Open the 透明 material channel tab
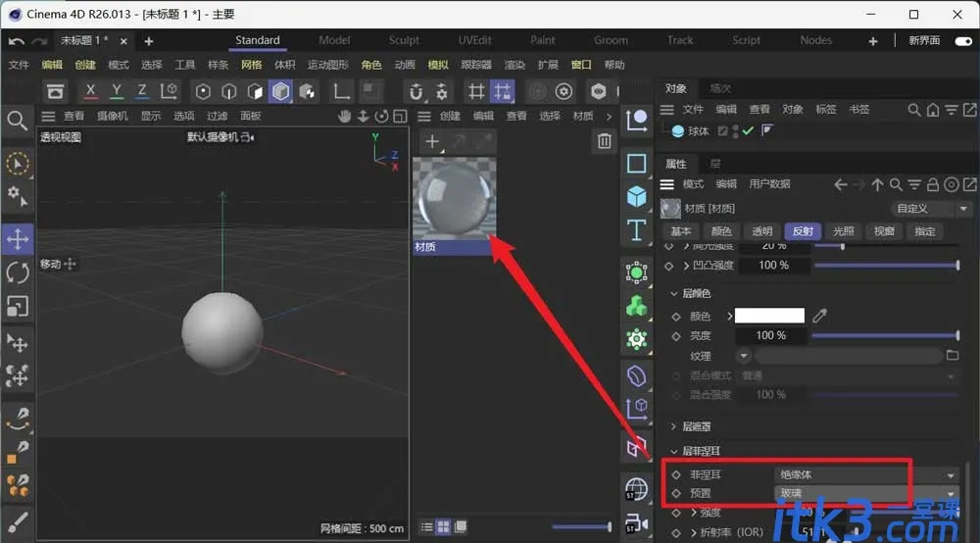Image resolution: width=980 pixels, height=543 pixels. [x=761, y=231]
